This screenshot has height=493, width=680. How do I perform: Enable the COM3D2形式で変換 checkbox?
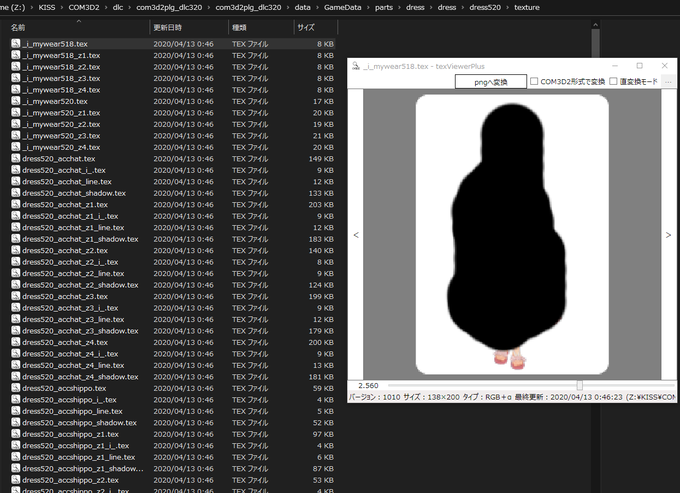[x=534, y=81]
